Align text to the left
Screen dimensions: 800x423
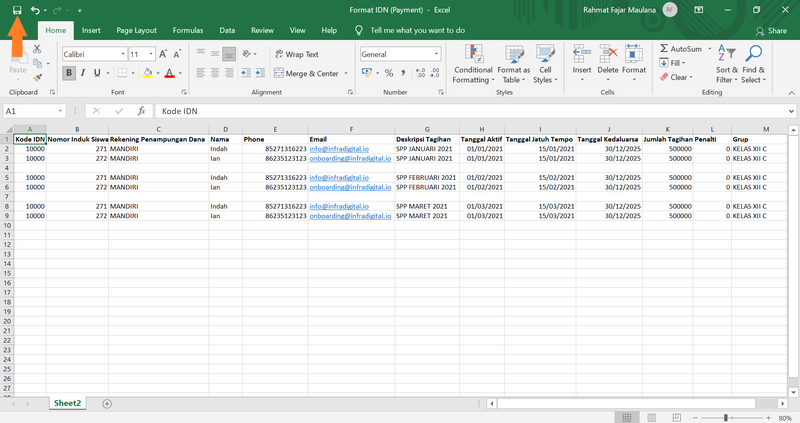coord(201,73)
